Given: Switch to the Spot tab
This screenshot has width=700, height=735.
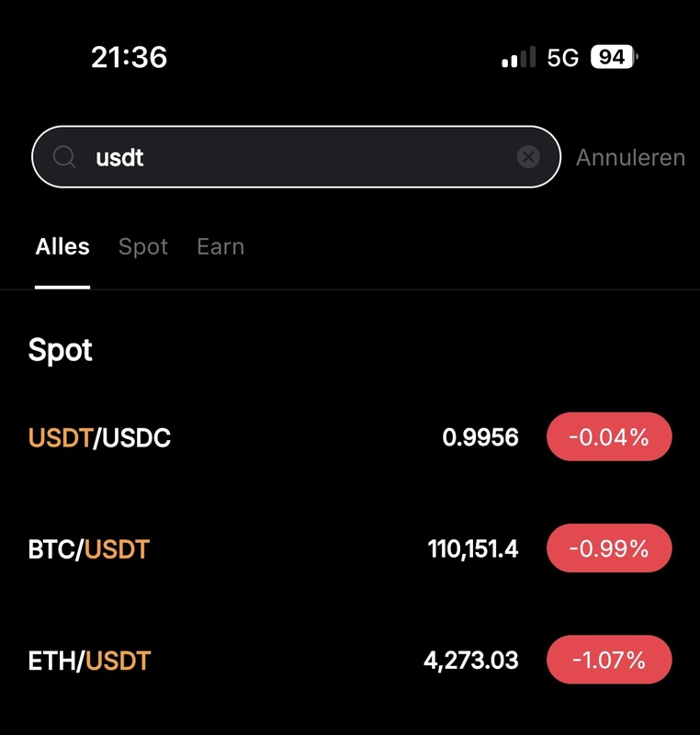Looking at the screenshot, I should [x=143, y=246].
